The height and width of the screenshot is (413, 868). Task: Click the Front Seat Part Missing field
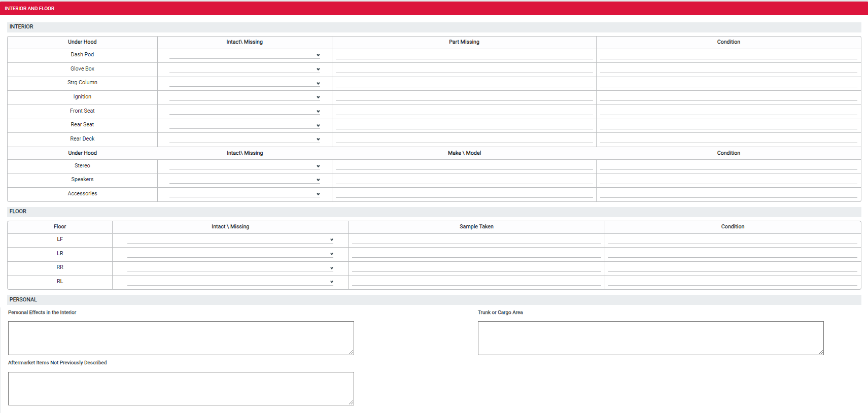[x=464, y=111]
